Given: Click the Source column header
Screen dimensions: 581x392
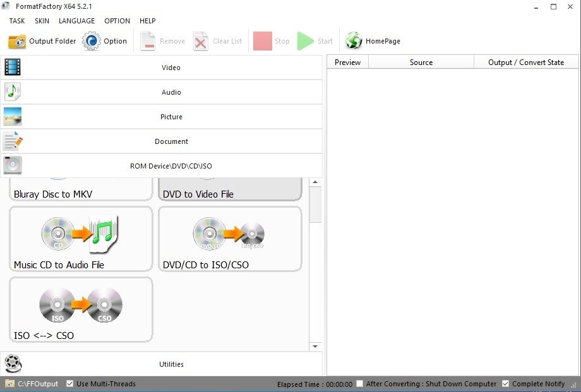Looking at the screenshot, I should (x=421, y=62).
